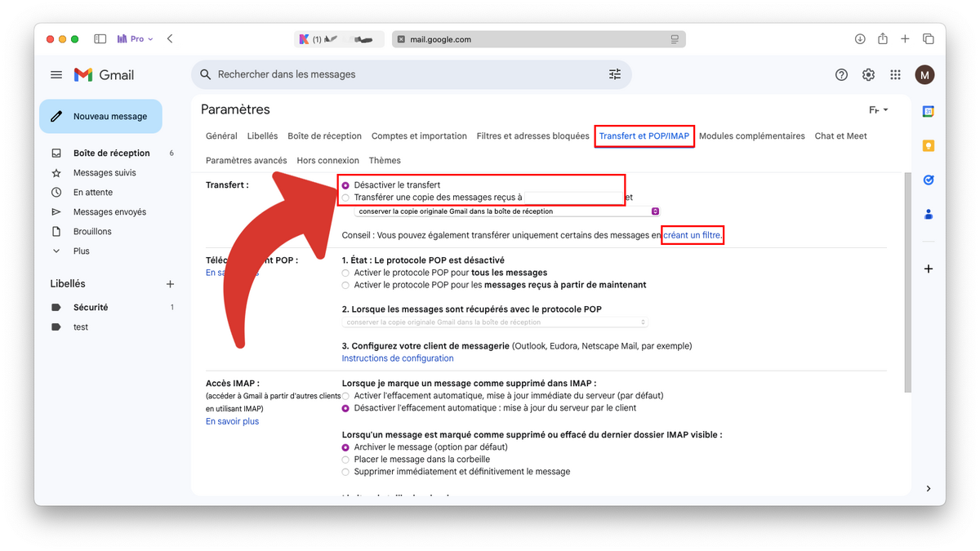Click the forwarding address field
980x551 pixels.
pyautogui.click(x=572, y=198)
